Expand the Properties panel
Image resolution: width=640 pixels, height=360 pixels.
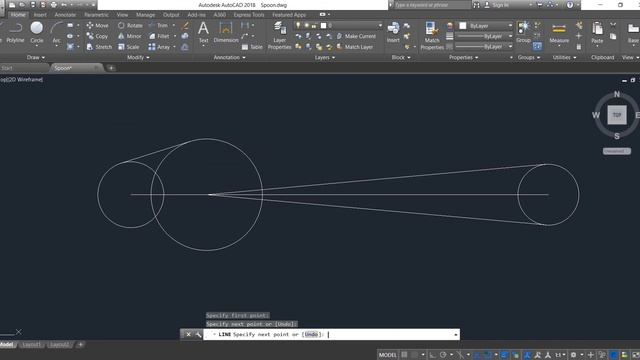(x=463, y=58)
